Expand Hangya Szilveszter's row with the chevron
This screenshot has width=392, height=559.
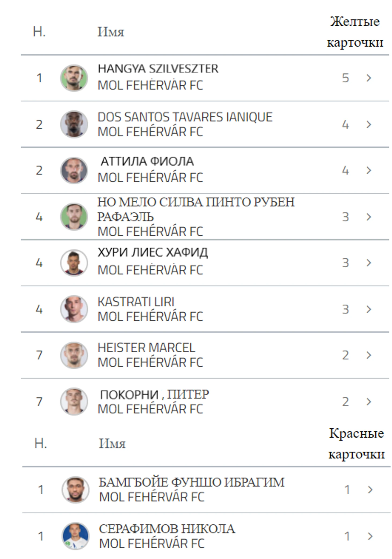(369, 78)
